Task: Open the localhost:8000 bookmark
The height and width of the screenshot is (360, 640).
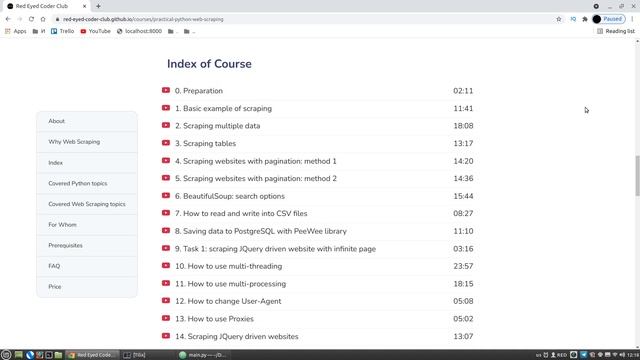Action: (x=139, y=31)
